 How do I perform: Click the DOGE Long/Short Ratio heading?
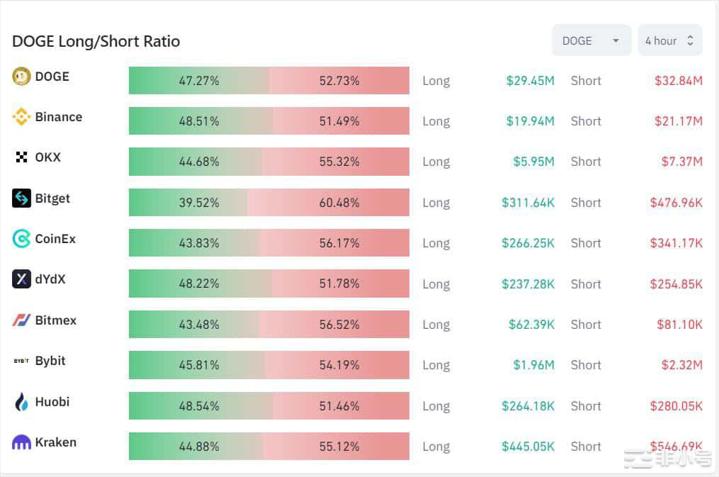tap(96, 42)
